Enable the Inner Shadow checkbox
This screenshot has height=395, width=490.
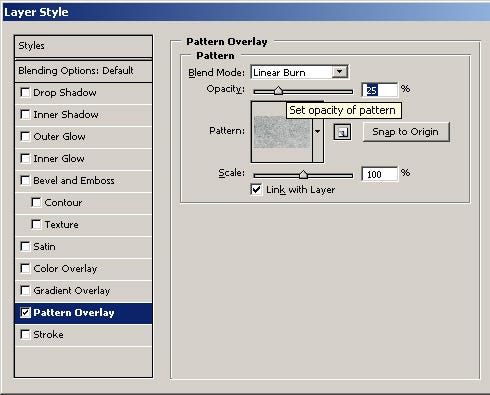point(25,114)
